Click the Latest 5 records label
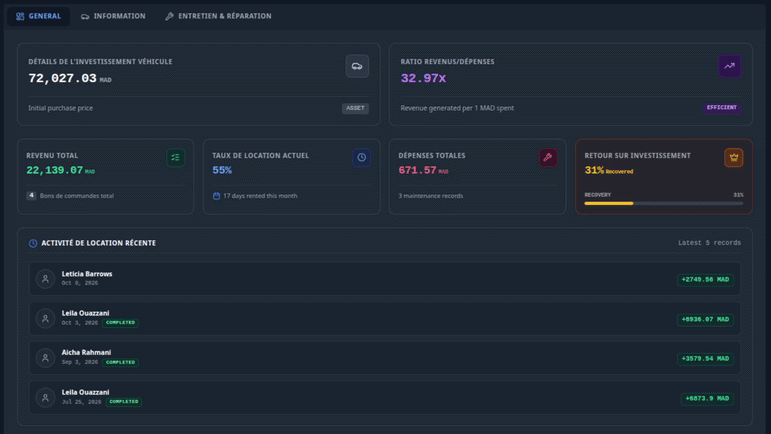The width and height of the screenshot is (771, 434). [x=709, y=243]
